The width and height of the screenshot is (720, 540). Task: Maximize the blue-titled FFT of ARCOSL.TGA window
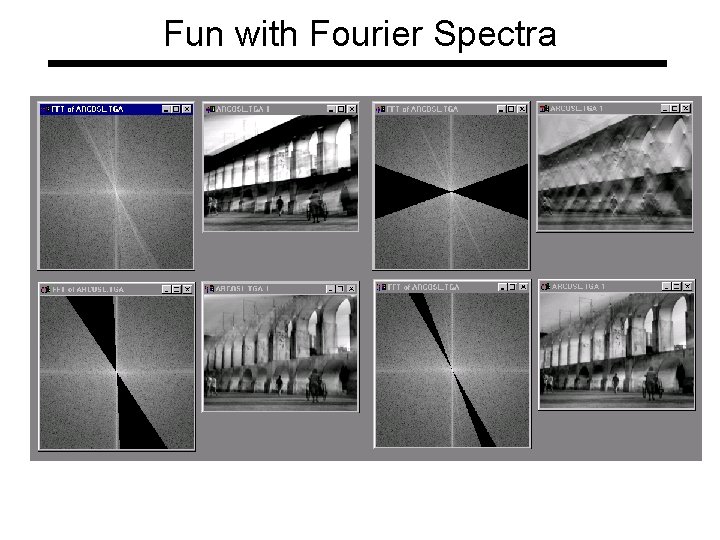tap(176, 109)
